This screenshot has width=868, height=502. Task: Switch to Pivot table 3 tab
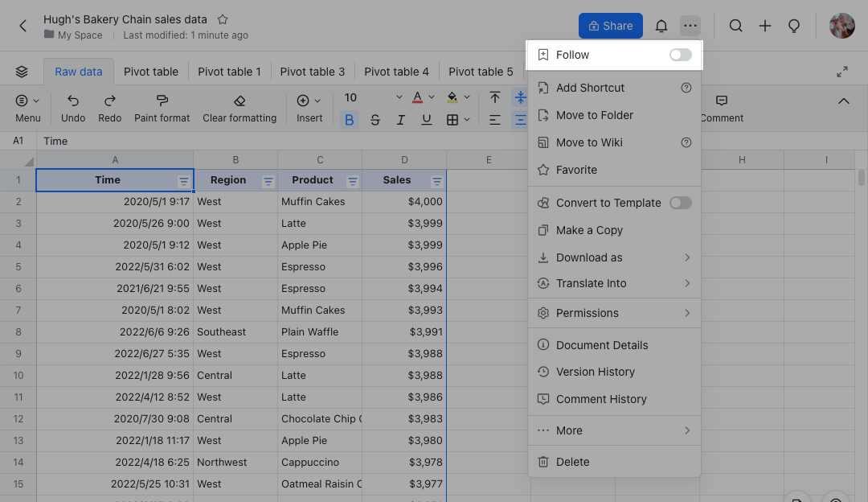[x=313, y=72]
